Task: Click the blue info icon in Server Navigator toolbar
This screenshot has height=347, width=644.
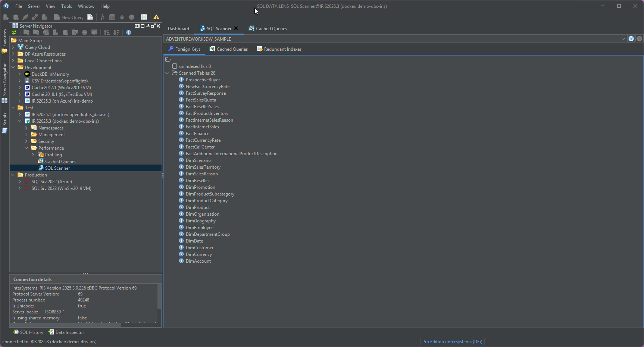Action: click(129, 32)
